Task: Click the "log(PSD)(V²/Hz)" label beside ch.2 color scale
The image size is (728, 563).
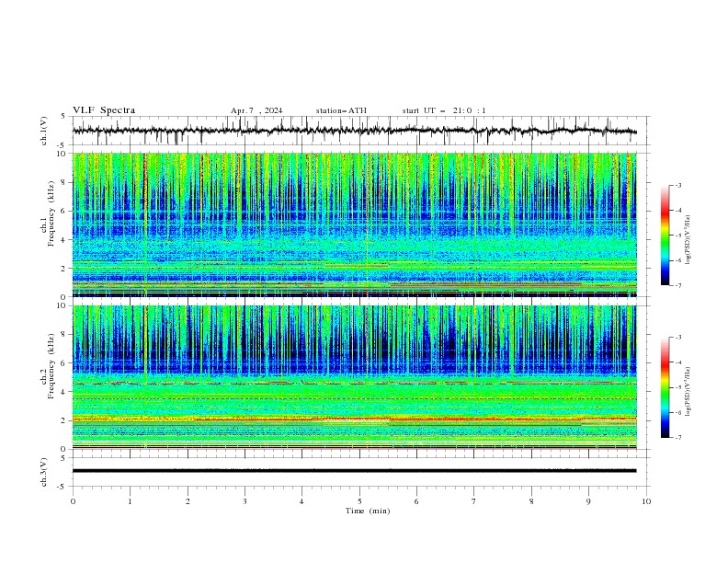Action: 688,392
